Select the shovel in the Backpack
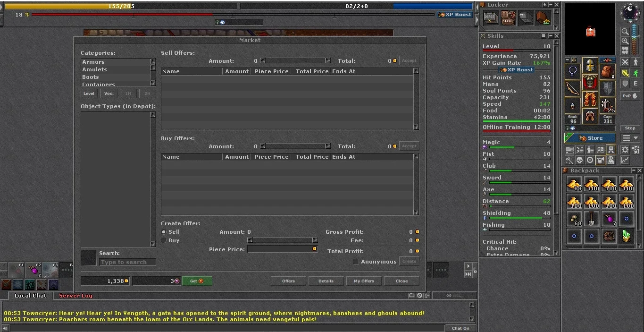Image resolution: width=644 pixels, height=332 pixels. (x=591, y=219)
